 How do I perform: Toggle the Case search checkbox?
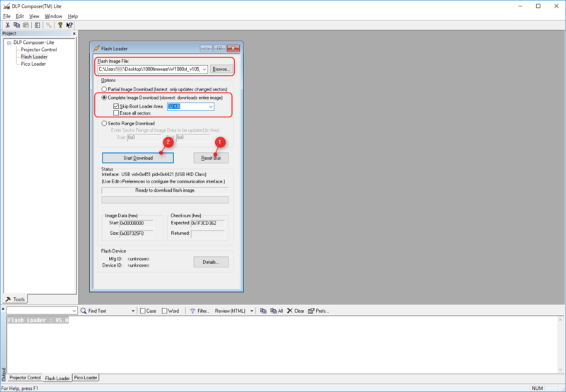tap(143, 311)
